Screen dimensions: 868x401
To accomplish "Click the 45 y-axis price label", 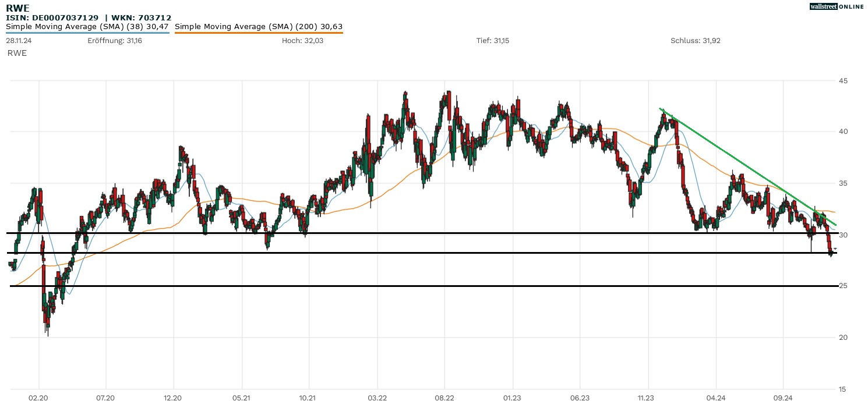I will tap(843, 80).
